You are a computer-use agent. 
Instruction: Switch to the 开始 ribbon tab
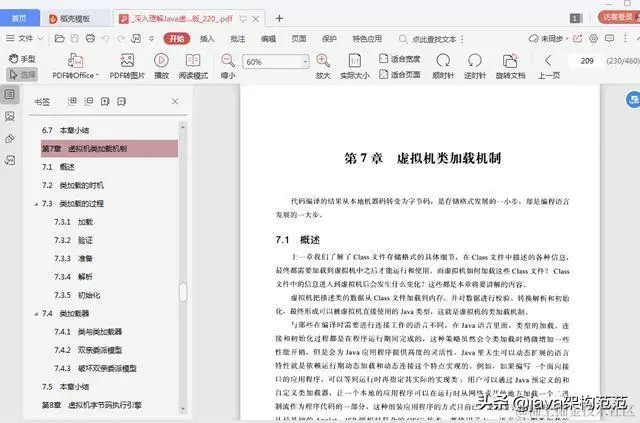tap(177, 39)
